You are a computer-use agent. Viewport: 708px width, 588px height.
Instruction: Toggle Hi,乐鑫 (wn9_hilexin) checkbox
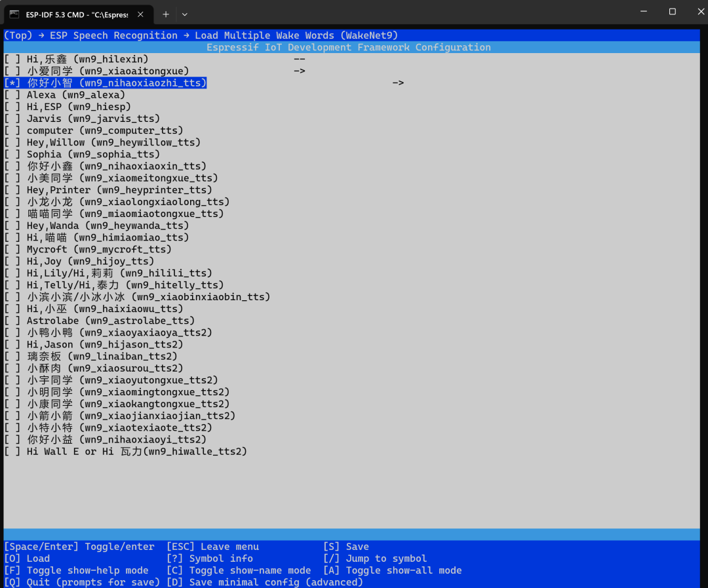12,59
